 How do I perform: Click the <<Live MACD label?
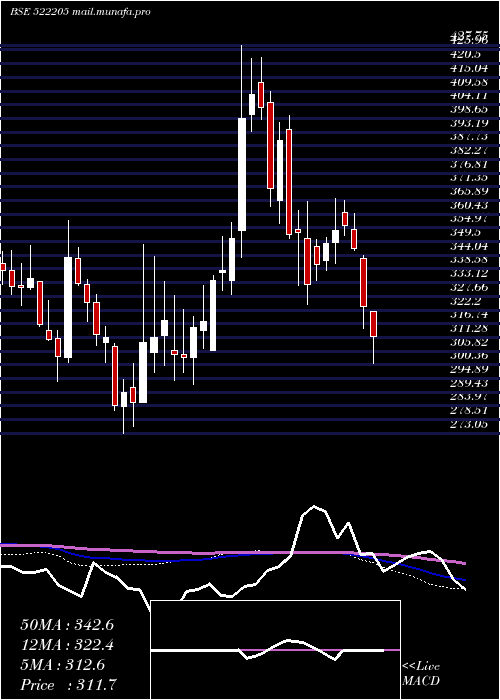coord(421,674)
